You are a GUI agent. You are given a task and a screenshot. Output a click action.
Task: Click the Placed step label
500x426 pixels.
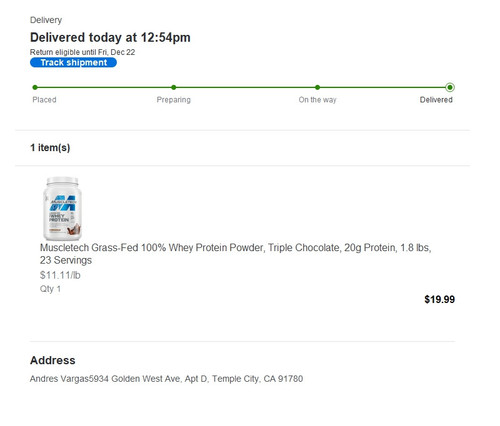[44, 100]
